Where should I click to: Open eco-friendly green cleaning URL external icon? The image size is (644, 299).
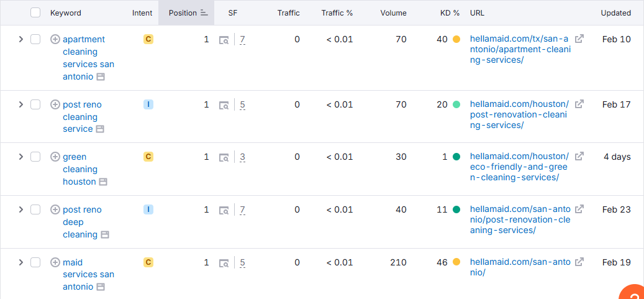579,156
